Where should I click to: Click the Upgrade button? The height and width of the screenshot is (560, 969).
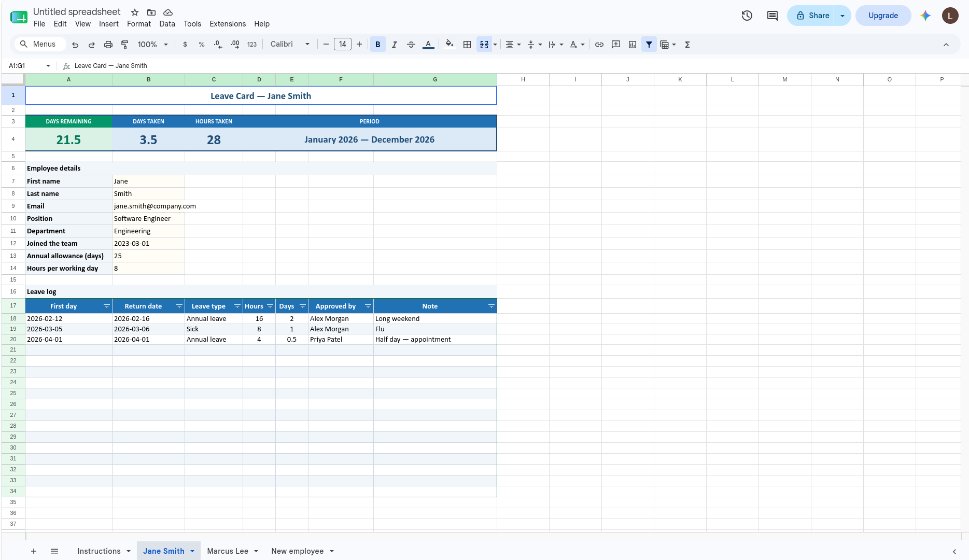pos(883,16)
